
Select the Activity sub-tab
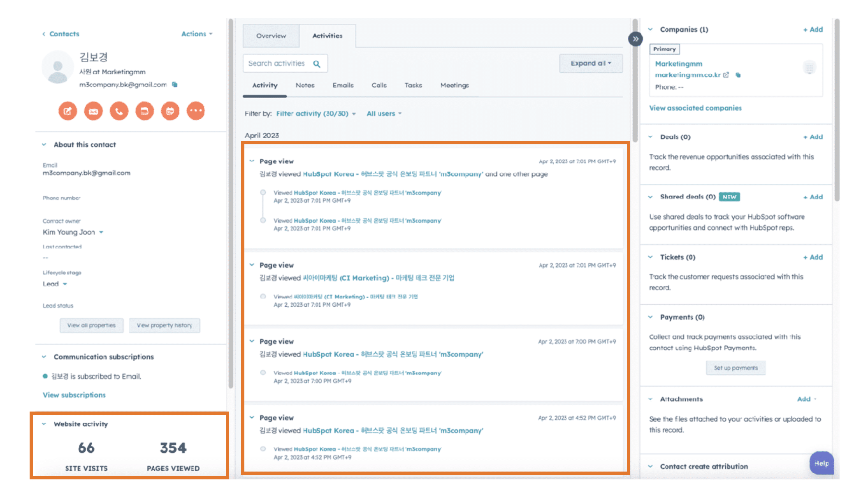point(265,85)
